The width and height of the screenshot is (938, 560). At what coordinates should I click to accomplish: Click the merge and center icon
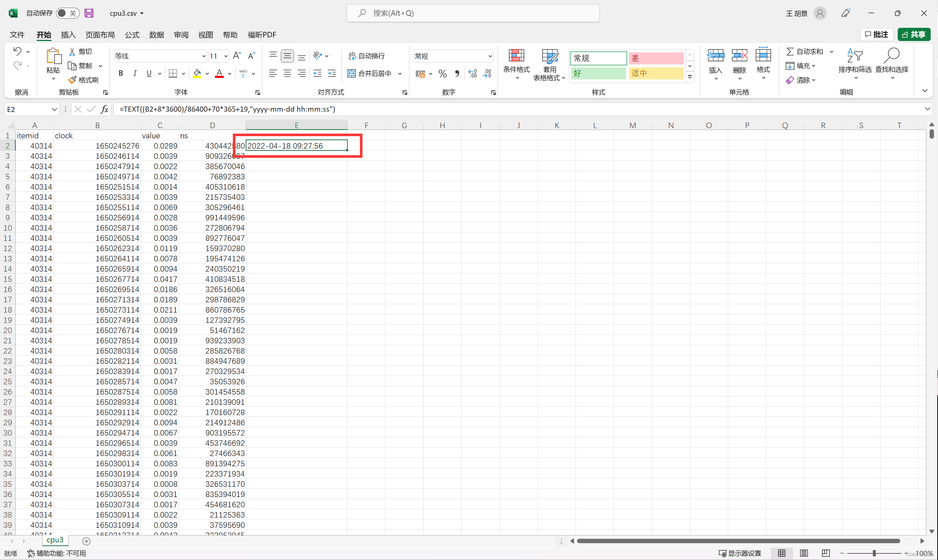coord(351,73)
